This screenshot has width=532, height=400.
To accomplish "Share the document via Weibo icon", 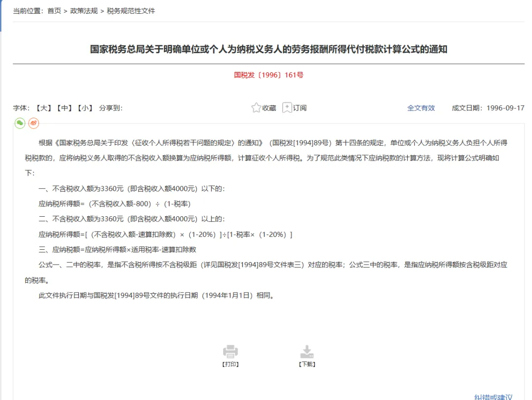I will 33,123.
